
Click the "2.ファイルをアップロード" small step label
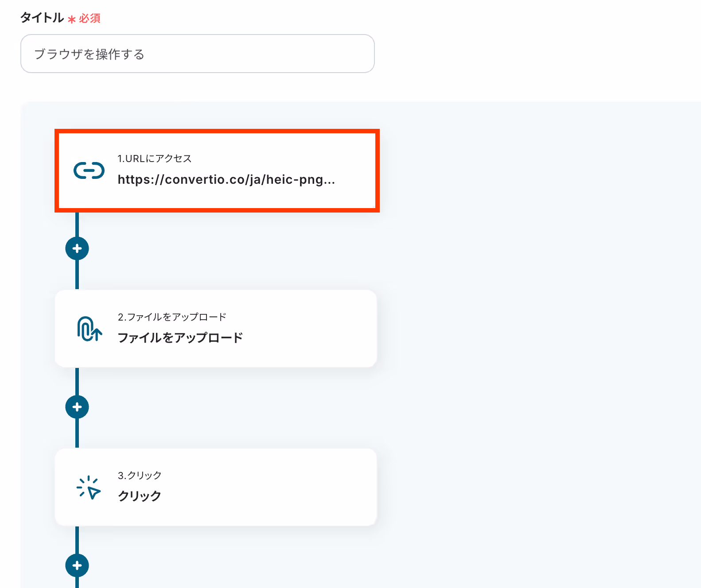click(172, 317)
